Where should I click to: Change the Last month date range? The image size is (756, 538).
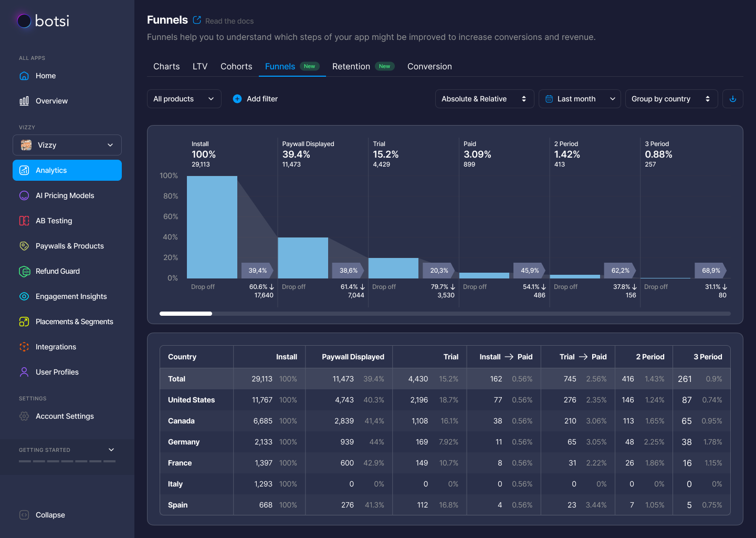pos(579,99)
